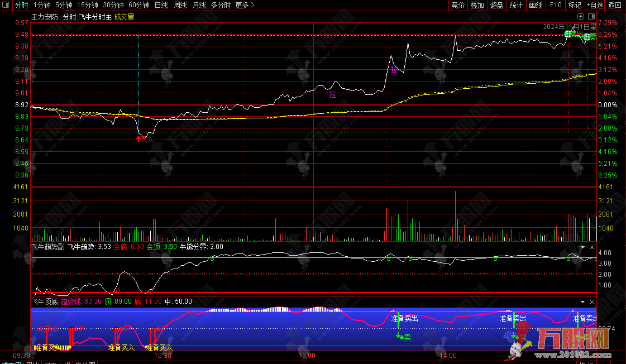Open 飞牛顶底 panel dropdown arrow

[582, 301]
